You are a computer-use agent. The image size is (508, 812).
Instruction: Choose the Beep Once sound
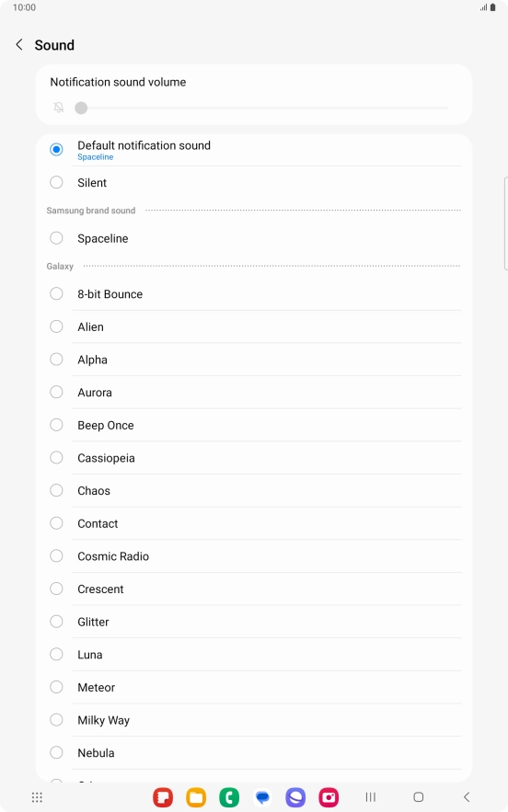click(x=253, y=425)
